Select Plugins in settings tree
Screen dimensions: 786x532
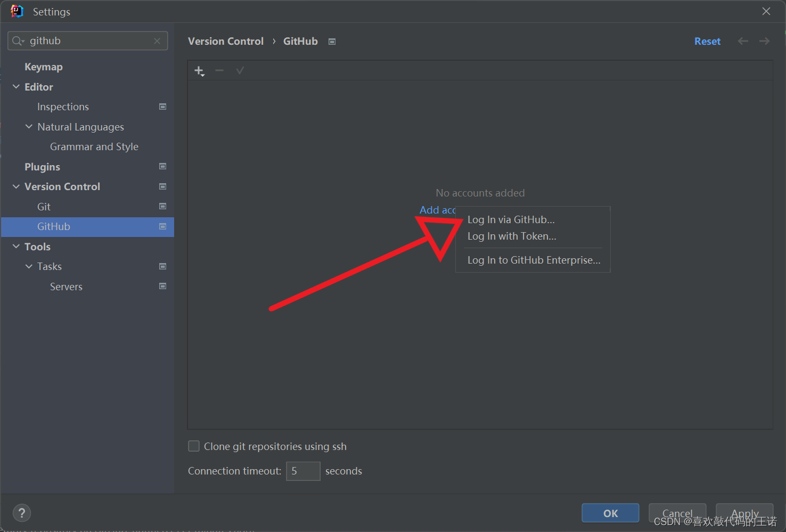click(x=42, y=167)
